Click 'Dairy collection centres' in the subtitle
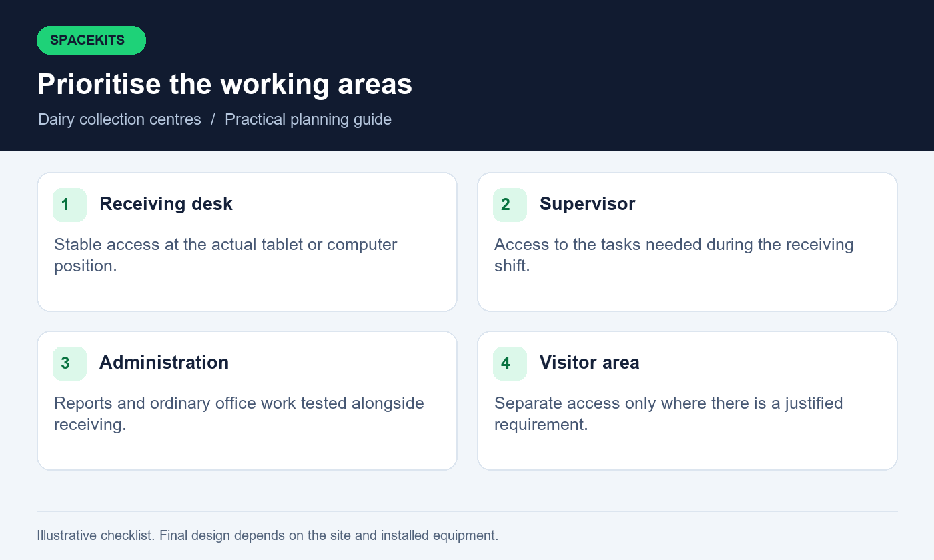The height and width of the screenshot is (560, 934). pos(119,119)
